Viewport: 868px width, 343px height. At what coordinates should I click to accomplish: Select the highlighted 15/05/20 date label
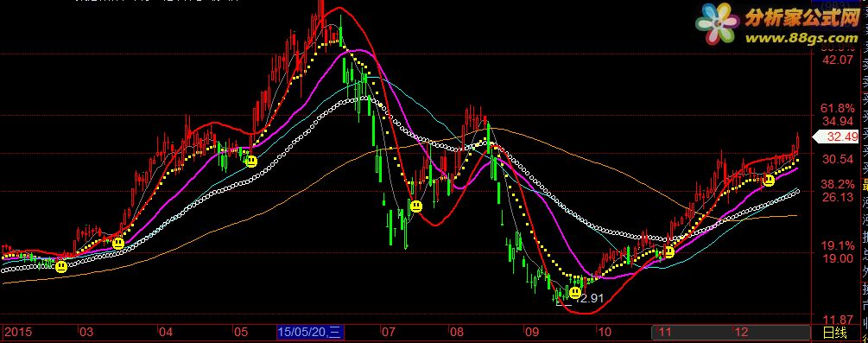[x=311, y=333]
